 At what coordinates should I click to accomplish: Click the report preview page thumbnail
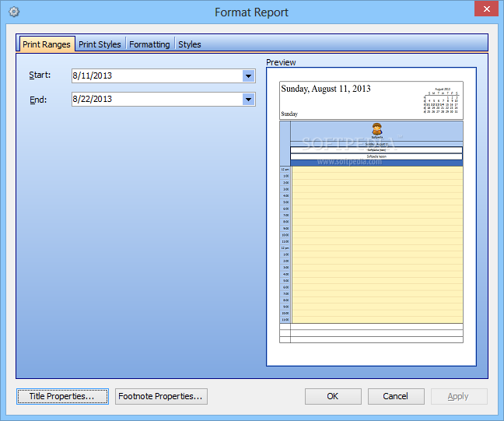[371, 216]
